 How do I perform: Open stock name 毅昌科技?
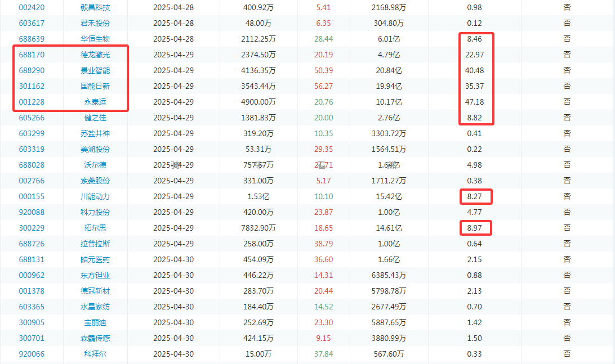pos(95,7)
